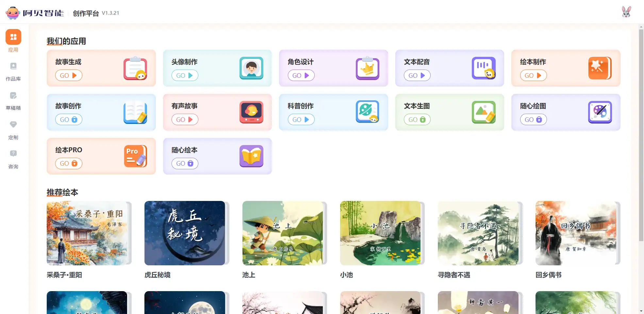
Task: Click the 文本配音 sound-bars icon
Action: pyautogui.click(x=484, y=68)
